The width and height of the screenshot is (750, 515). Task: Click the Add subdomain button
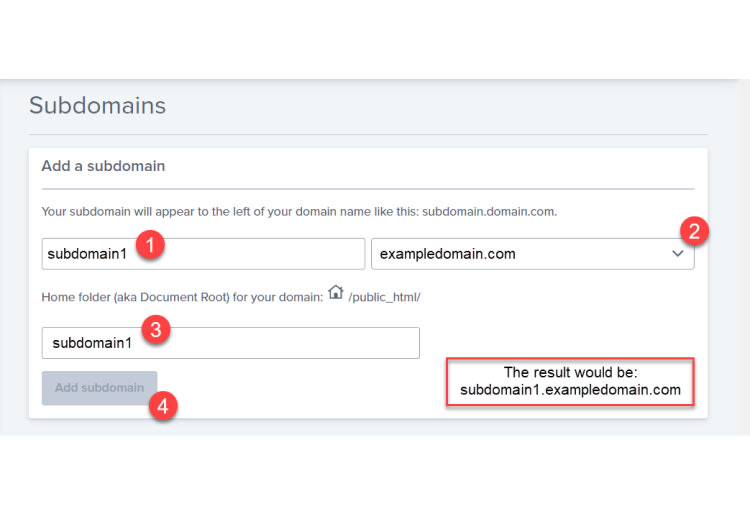[99, 388]
